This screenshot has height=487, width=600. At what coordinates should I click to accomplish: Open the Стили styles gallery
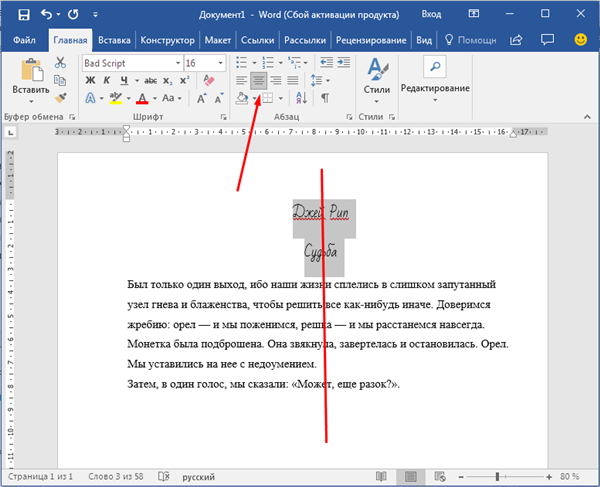[377, 81]
